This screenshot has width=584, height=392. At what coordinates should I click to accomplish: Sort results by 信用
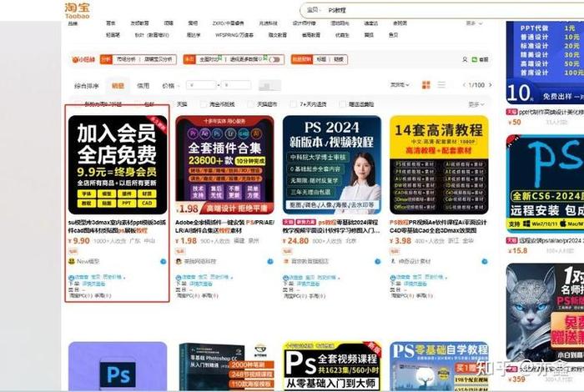coord(143,86)
